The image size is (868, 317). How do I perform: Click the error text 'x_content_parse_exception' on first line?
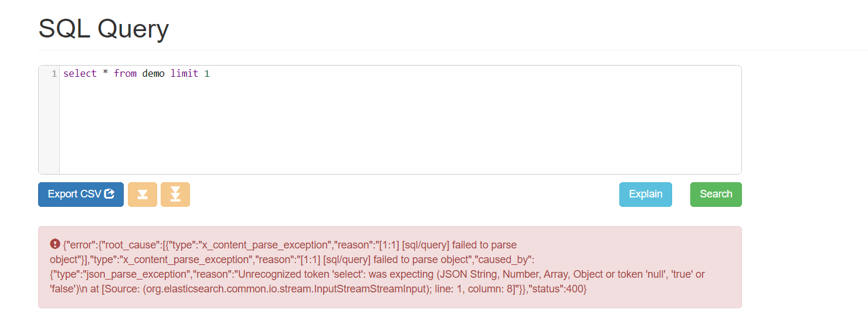click(x=265, y=245)
